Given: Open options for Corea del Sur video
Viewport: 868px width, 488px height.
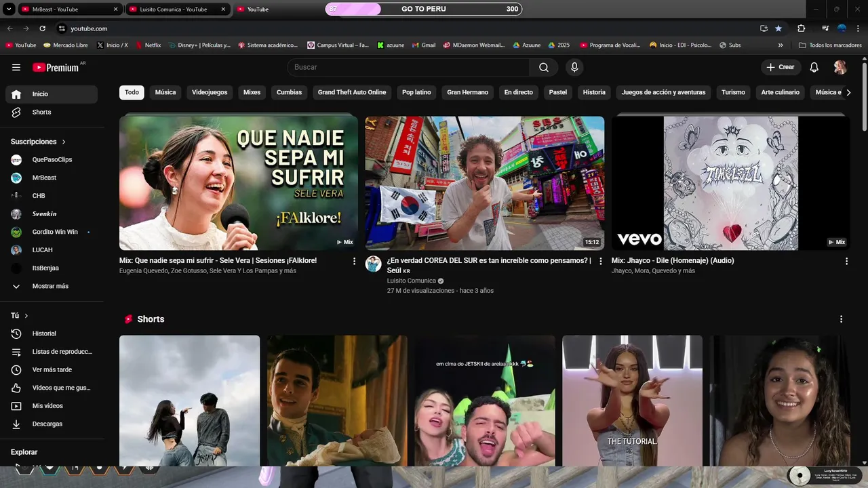Looking at the screenshot, I should click(600, 261).
